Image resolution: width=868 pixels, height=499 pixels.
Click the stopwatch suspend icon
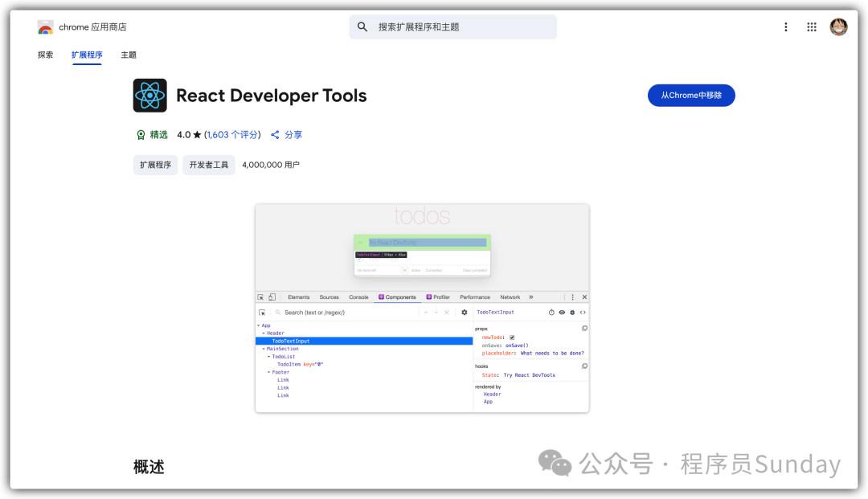551,312
